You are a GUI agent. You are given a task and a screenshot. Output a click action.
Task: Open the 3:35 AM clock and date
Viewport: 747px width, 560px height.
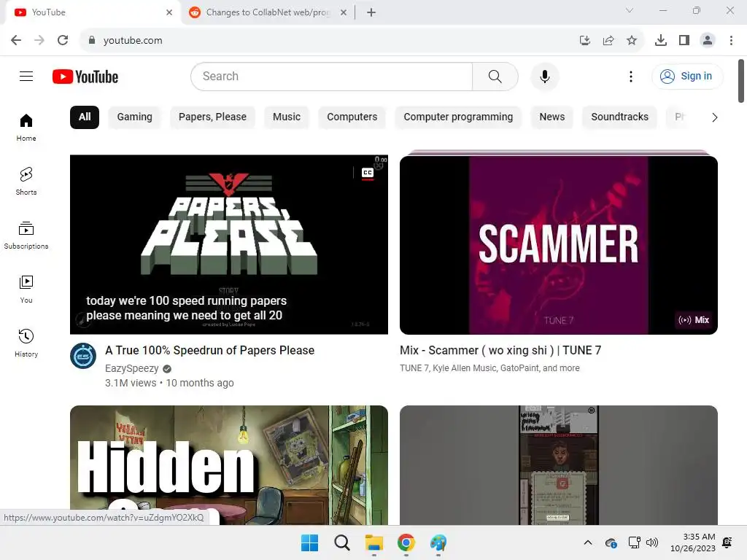(693, 542)
